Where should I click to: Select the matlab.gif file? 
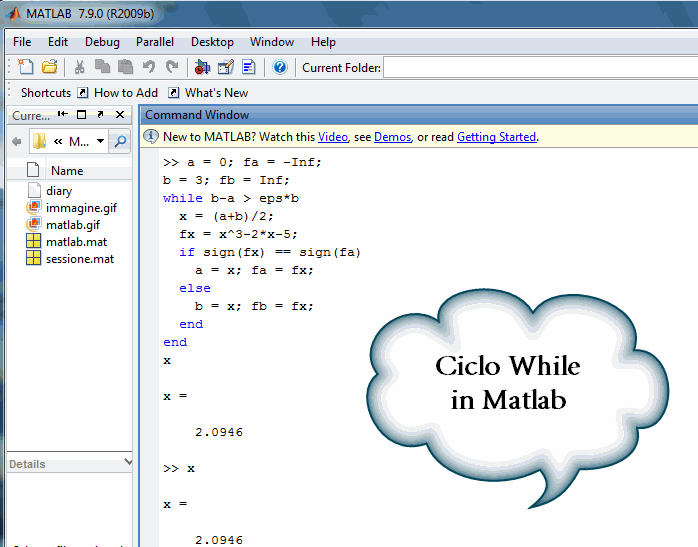click(x=73, y=225)
